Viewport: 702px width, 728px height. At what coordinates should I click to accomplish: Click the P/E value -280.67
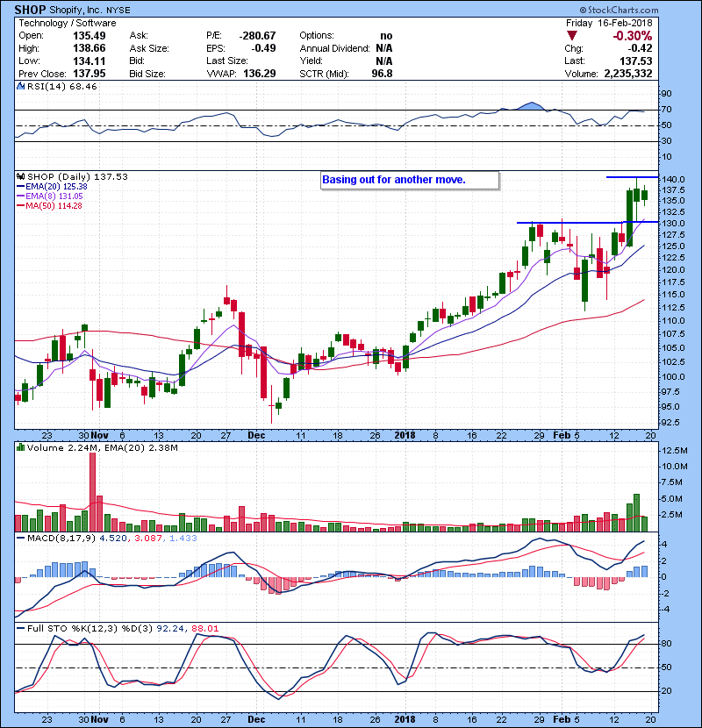click(257, 36)
